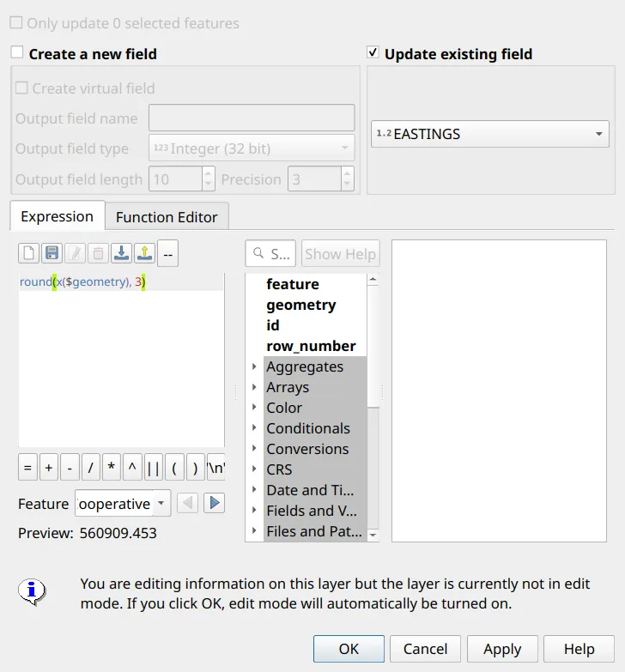Click the Output field name text box
625x672 pixels.
pos(252,118)
